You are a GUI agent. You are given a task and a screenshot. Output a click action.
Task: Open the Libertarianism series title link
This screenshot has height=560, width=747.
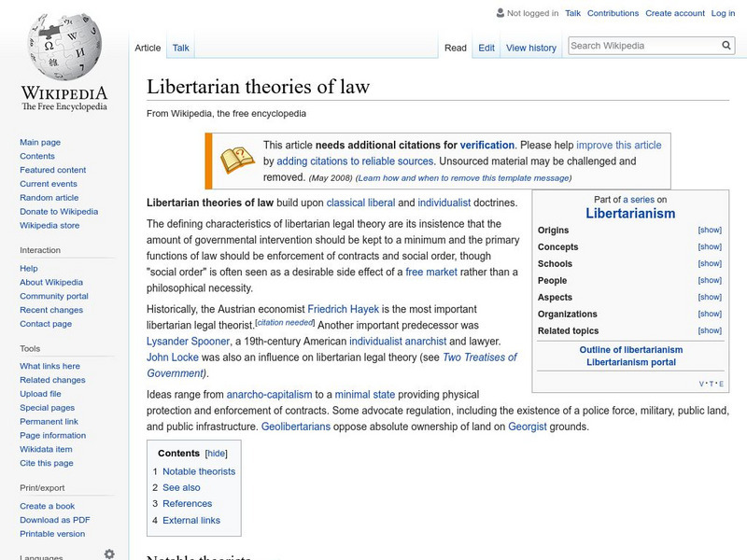click(x=630, y=214)
